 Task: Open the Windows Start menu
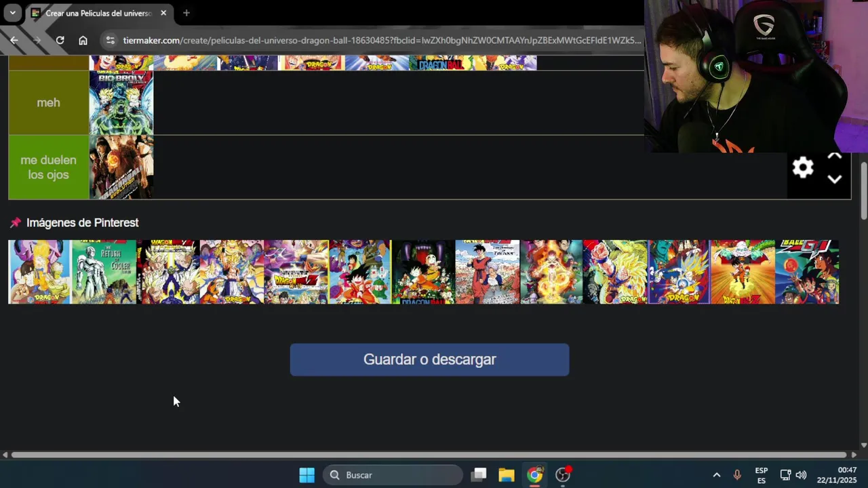307,475
